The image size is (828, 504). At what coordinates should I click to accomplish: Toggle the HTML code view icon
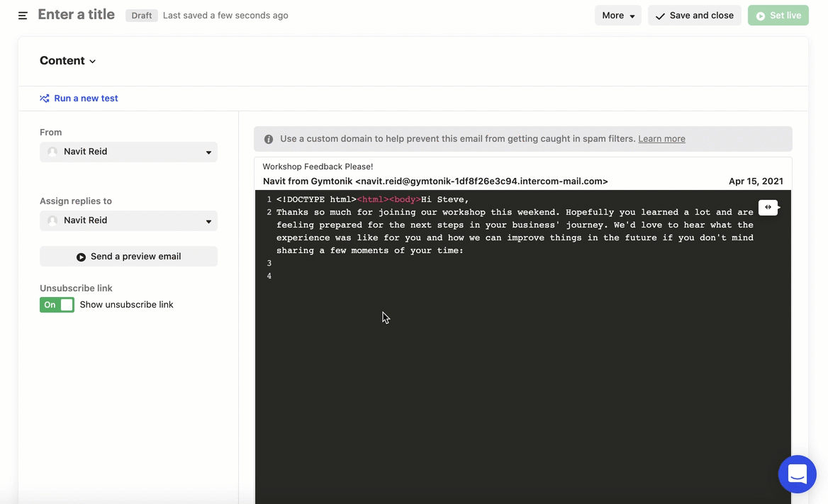(768, 207)
